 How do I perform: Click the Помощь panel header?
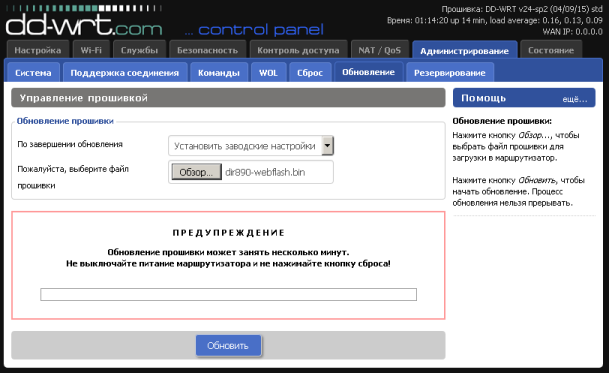pos(524,98)
